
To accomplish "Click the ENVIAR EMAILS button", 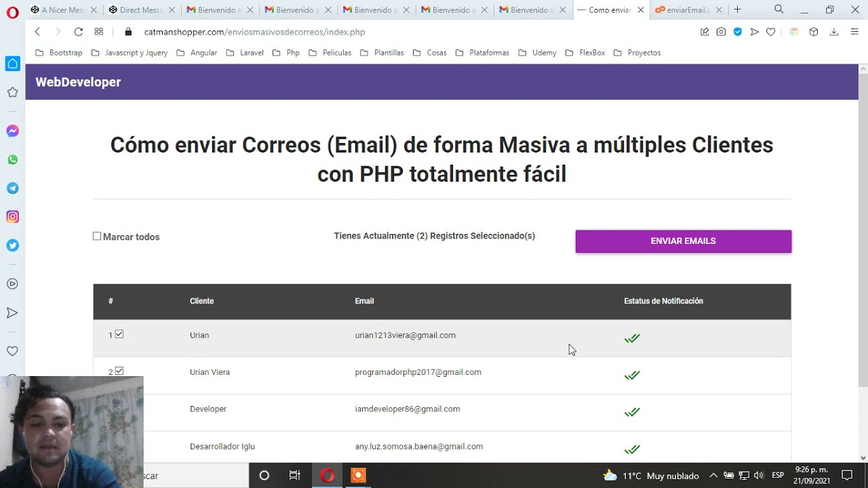I will [x=684, y=241].
